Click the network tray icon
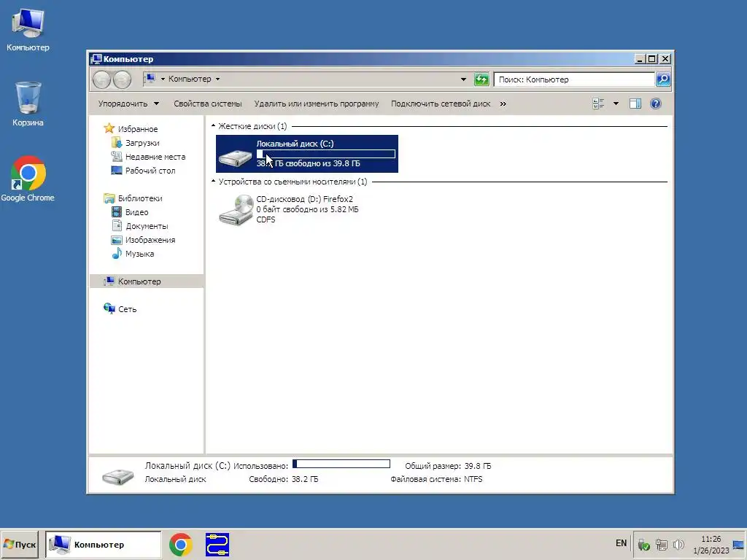747x560 pixels. (661, 544)
